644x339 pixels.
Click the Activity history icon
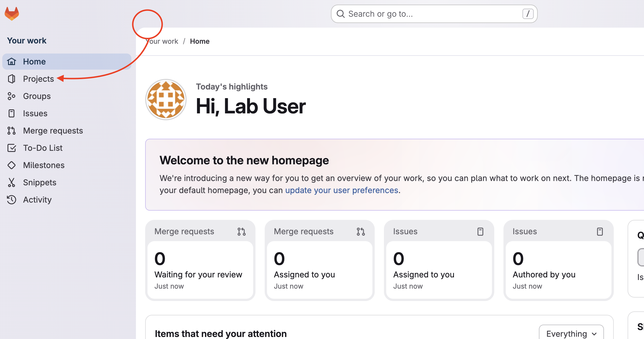point(12,200)
